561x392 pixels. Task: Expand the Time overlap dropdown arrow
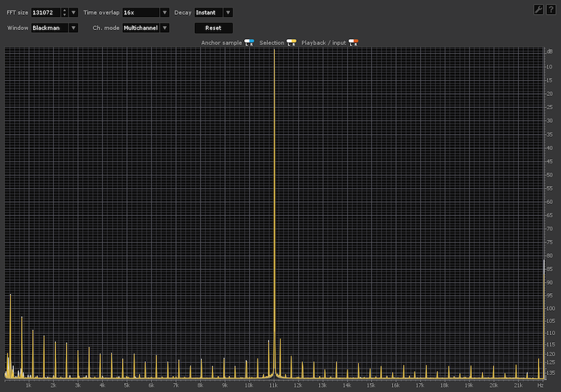coord(165,13)
